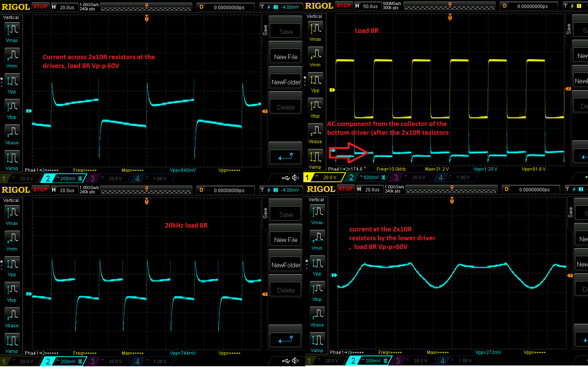
Task: Select Vbase icon in the 50.0us Load 8R capture
Action: [x=316, y=131]
